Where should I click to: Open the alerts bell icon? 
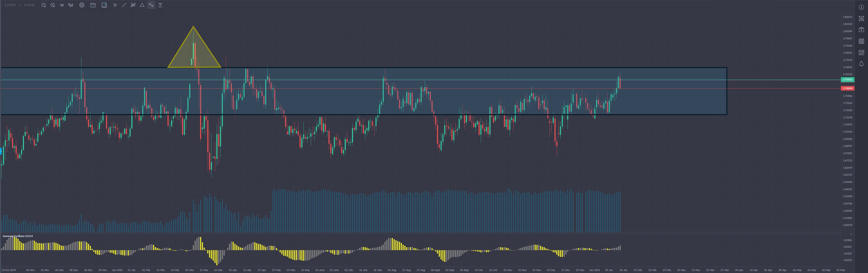pyautogui.click(x=861, y=64)
